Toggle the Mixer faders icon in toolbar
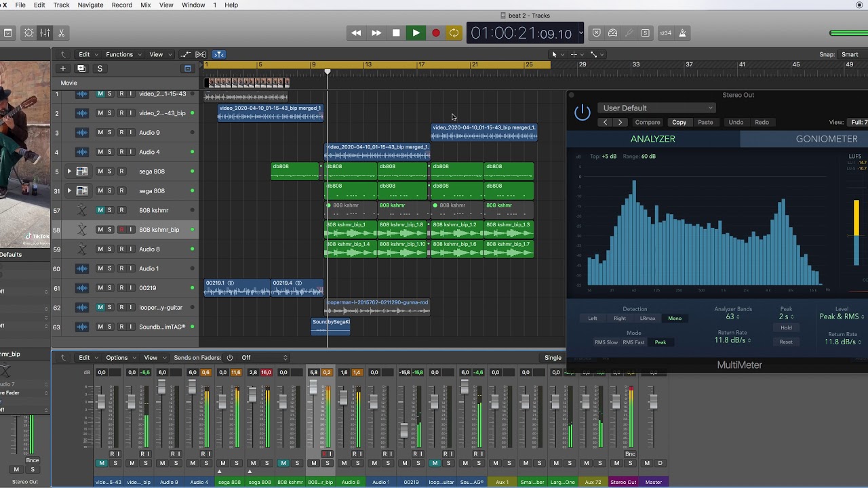Viewport: 868px width, 488px height. tap(45, 33)
